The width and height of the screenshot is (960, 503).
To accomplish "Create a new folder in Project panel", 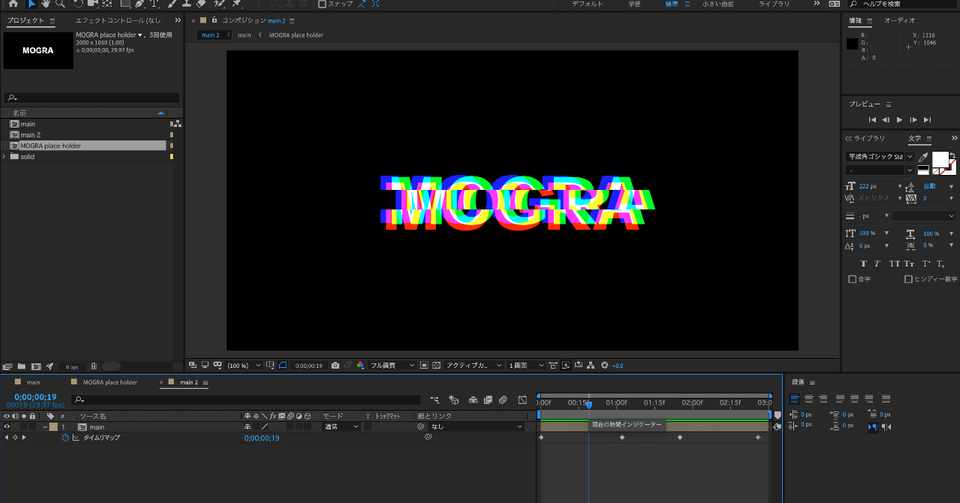I will 21,367.
